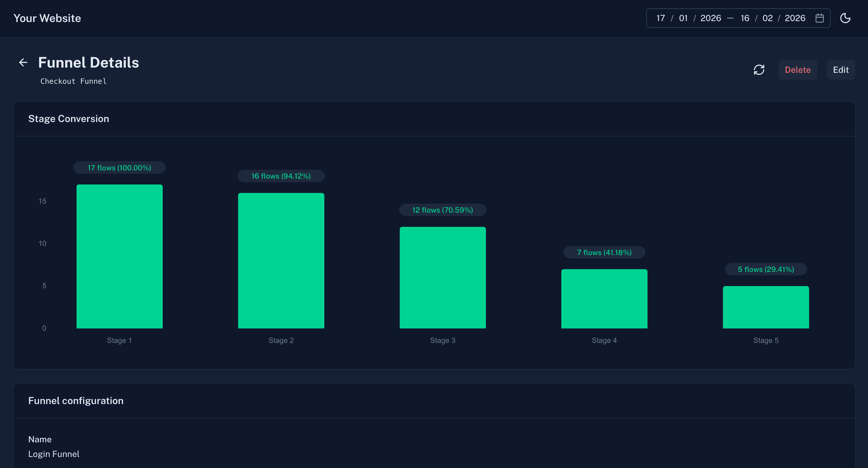Click the 5 flows (29.41%) badge

click(766, 269)
